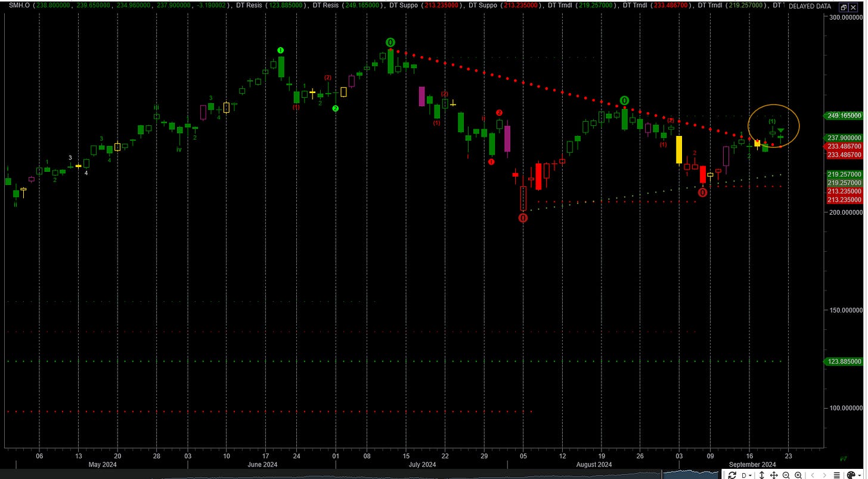Screen dimensions: 868x479
Task: Click the zoom in magnifier
Action: 798,475
